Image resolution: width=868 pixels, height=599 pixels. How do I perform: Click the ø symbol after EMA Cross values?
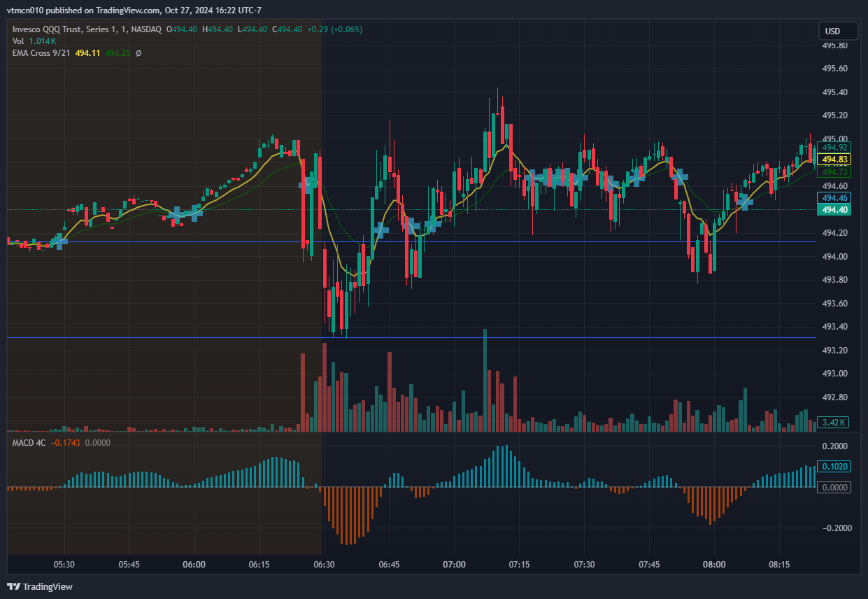[x=138, y=53]
